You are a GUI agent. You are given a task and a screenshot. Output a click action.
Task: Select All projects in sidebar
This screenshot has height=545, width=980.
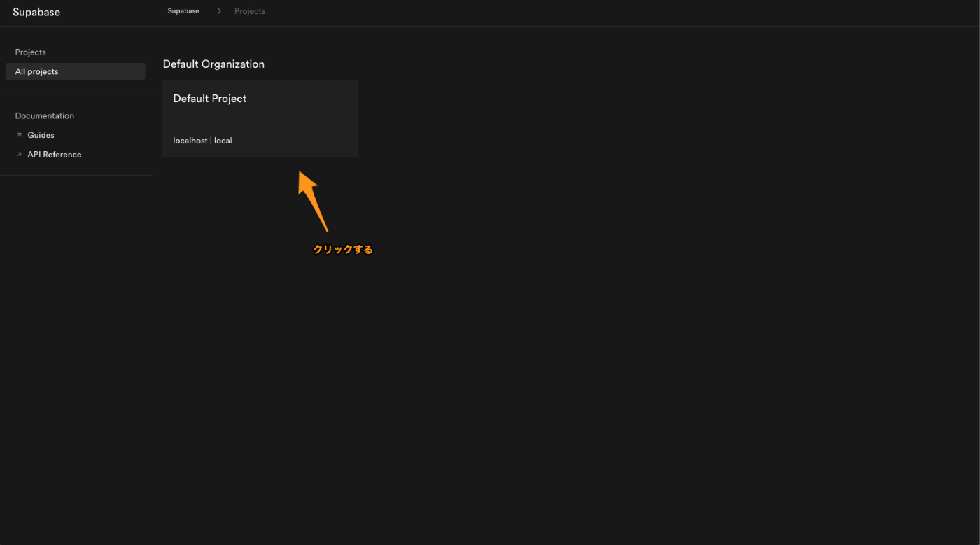coord(76,71)
